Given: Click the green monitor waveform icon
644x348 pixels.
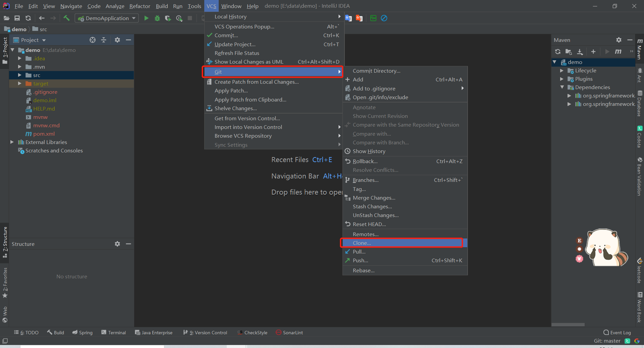Looking at the screenshot, I should [373, 18].
